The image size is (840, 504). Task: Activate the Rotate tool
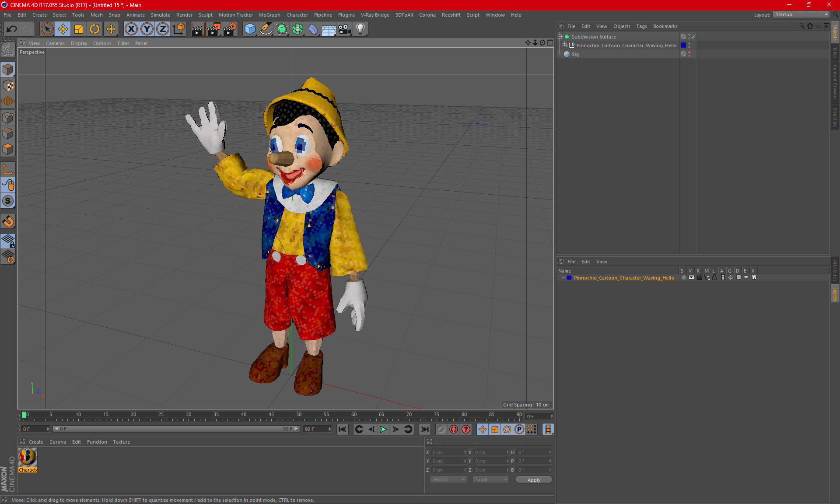[94, 29]
